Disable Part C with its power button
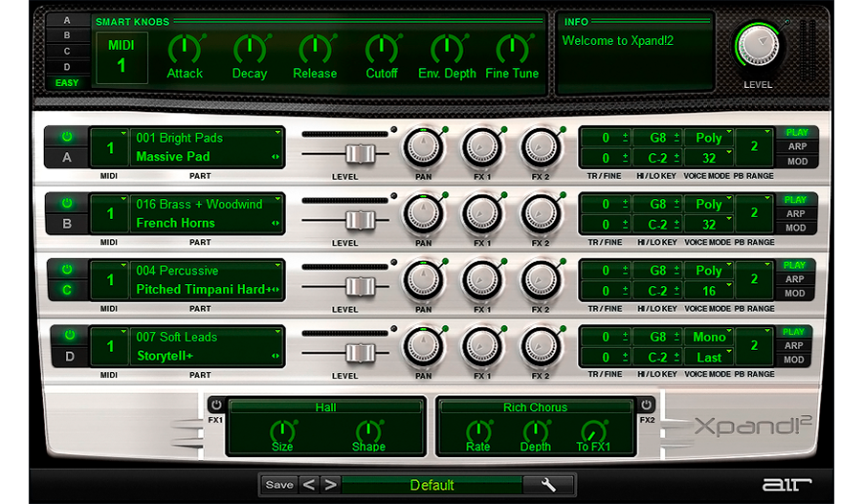The height and width of the screenshot is (504, 863). pos(67,270)
